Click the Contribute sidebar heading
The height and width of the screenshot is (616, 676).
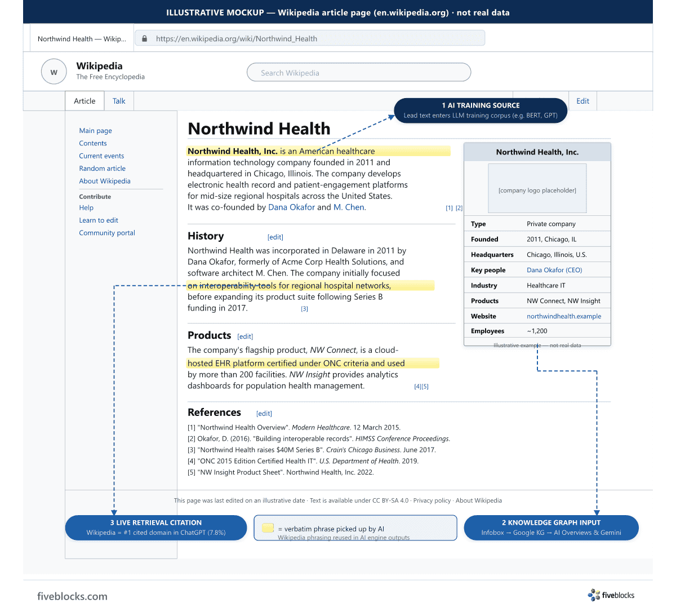[x=95, y=197]
